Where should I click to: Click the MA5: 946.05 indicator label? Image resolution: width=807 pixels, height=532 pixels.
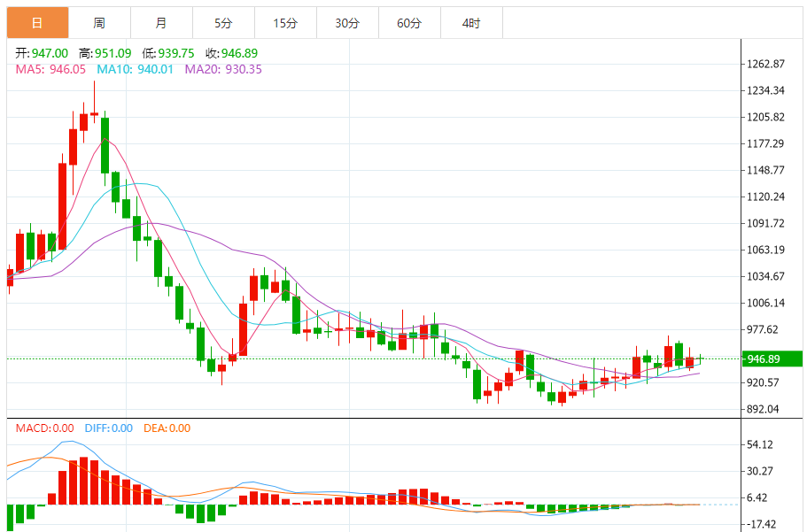click(51, 69)
